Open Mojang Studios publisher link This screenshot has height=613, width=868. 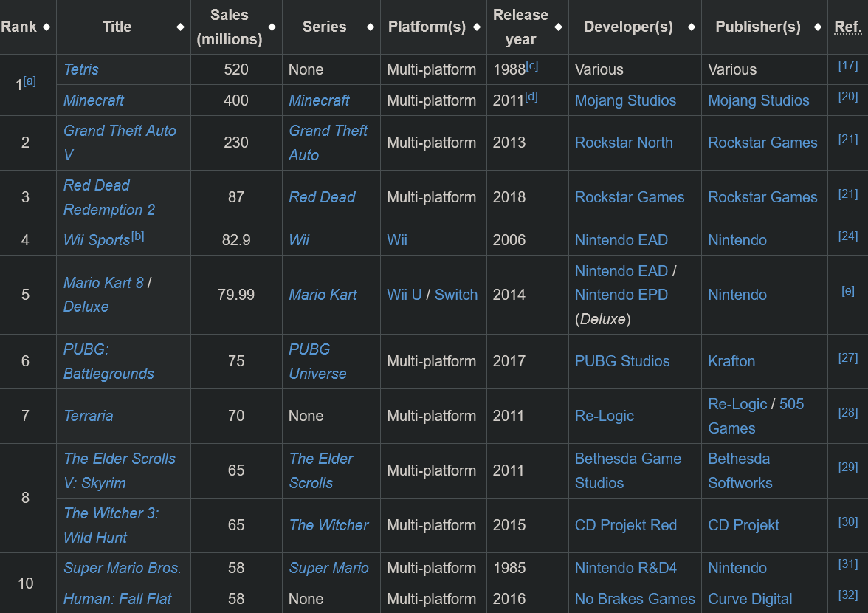click(x=759, y=100)
